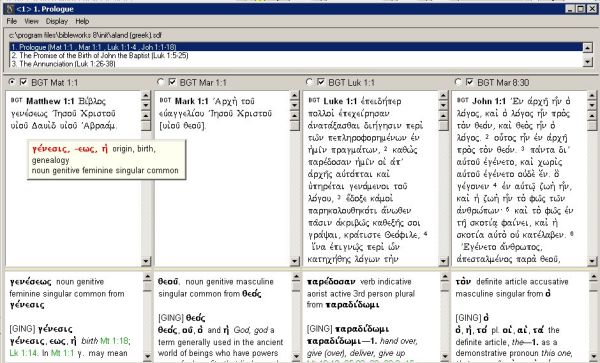Select the BGT Mat 1:1 radio button
This screenshot has width=600, height=363.
(11, 82)
